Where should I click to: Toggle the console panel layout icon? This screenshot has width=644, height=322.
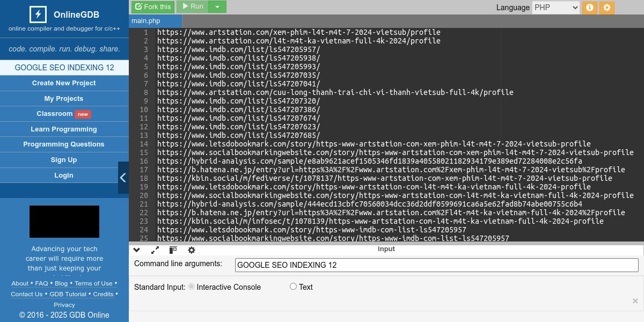[173, 250]
